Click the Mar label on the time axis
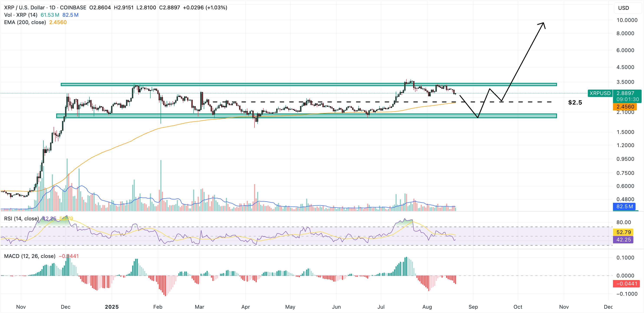The height and width of the screenshot is (313, 644). coord(199,307)
